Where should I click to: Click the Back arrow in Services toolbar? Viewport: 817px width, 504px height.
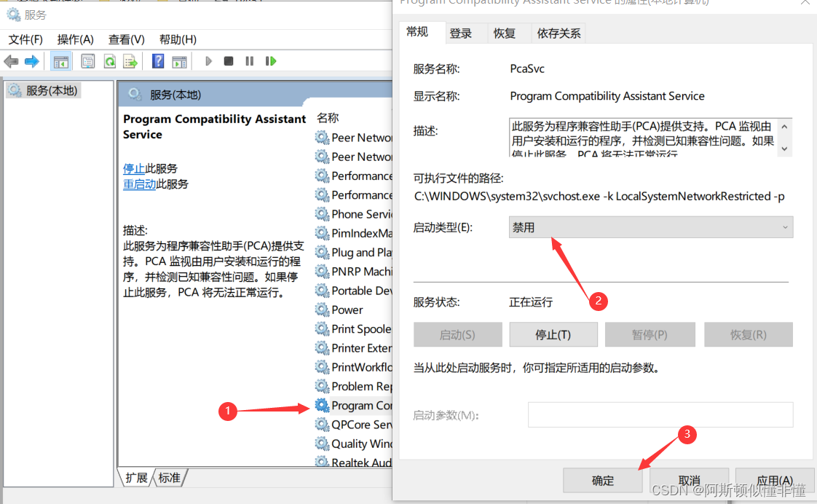(11, 61)
